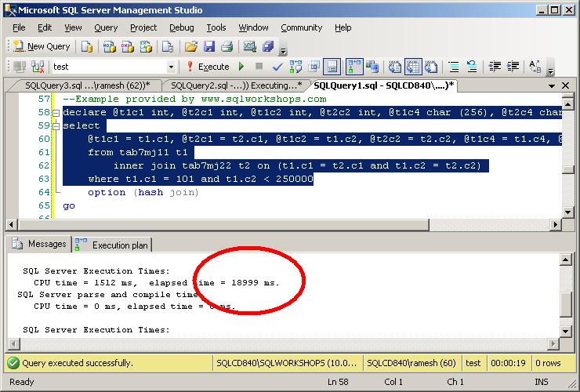Uncomment the selected lines

coord(472,67)
